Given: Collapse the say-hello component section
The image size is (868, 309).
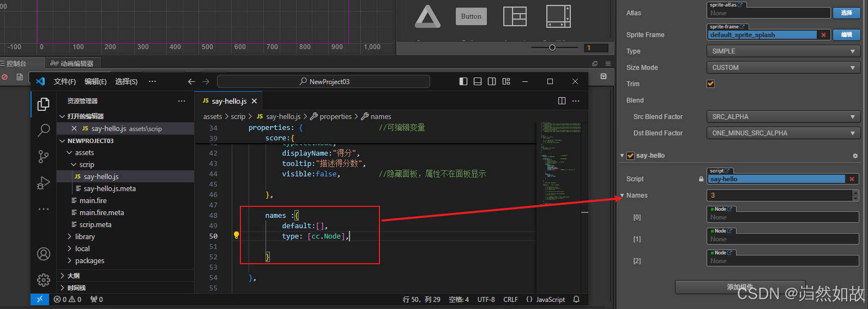Looking at the screenshot, I should pyautogui.click(x=622, y=156).
